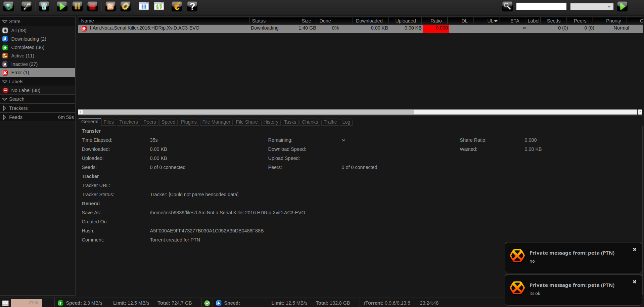Switch to the Log tab

[346, 122]
